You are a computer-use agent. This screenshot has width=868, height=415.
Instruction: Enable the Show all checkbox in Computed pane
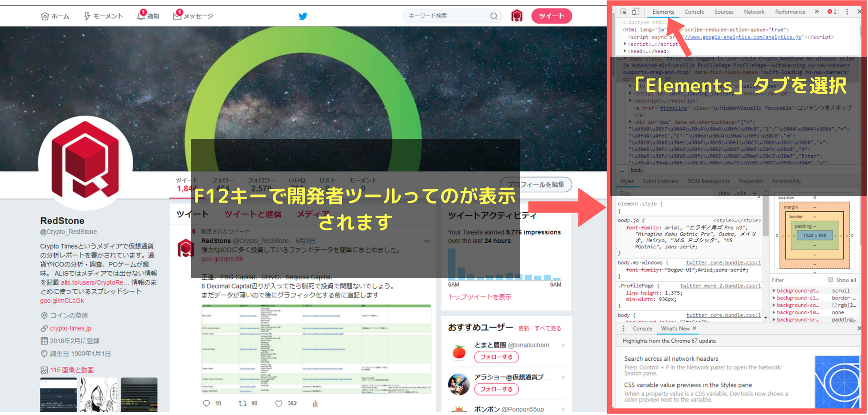[x=830, y=280]
